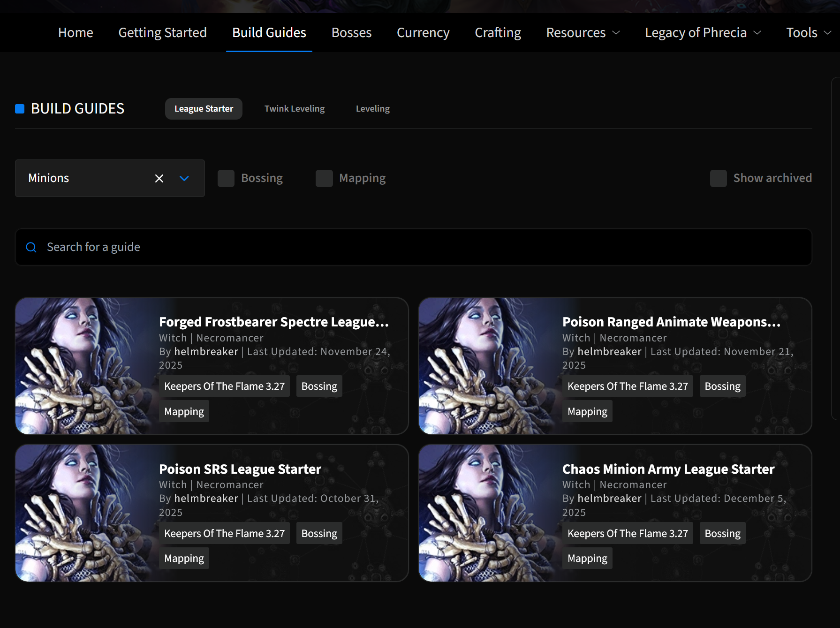Image resolution: width=840 pixels, height=628 pixels.
Task: Open the Minions filter dropdown arrow
Action: (184, 178)
